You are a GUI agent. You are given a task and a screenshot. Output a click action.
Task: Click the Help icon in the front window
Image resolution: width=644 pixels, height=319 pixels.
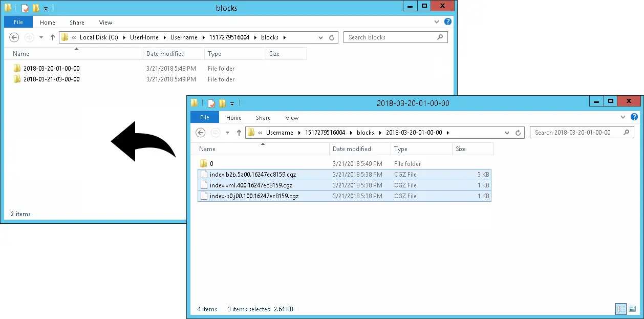point(634,117)
